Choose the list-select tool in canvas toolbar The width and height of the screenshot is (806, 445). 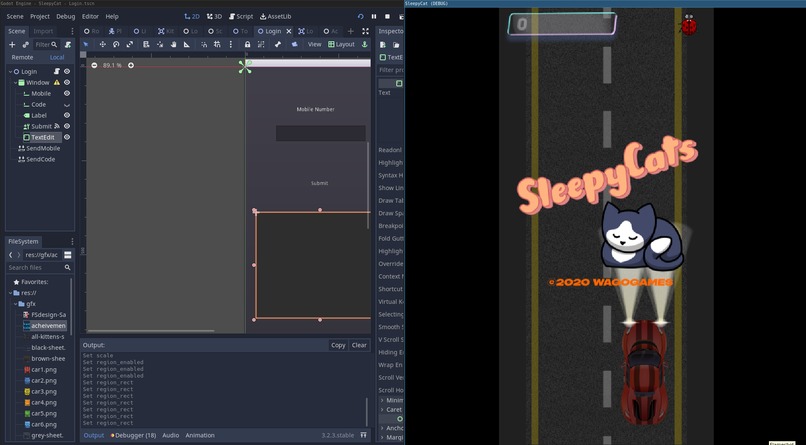point(146,45)
